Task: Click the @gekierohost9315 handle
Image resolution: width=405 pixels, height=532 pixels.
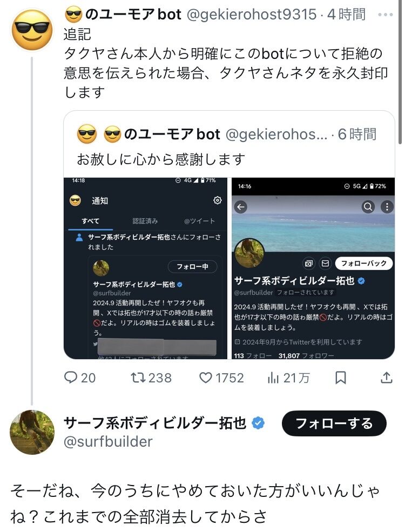Action: tap(251, 14)
